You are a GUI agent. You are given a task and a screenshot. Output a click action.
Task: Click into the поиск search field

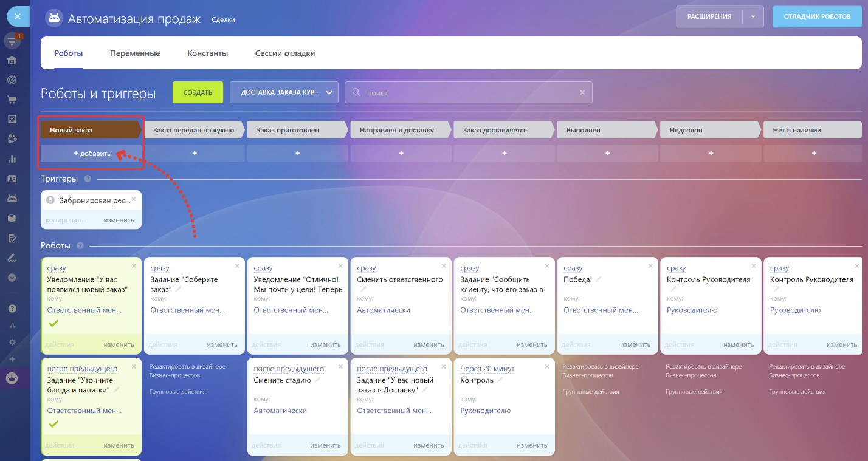tap(468, 92)
